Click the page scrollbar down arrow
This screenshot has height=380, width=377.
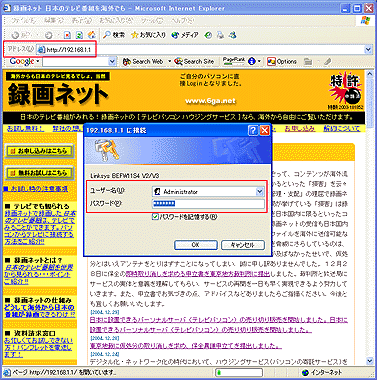369,361
